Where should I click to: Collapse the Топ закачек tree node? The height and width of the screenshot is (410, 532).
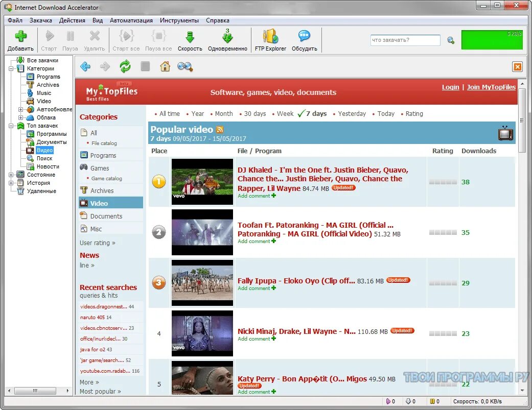(x=11, y=126)
